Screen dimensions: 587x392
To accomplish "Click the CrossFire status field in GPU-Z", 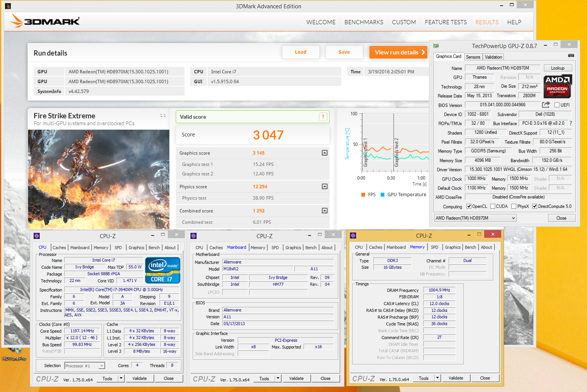I will click(518, 197).
